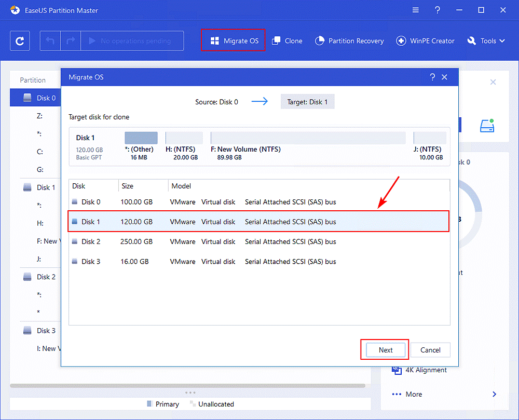Click Next to confirm target disk
This screenshot has width=519, height=420.
385,350
